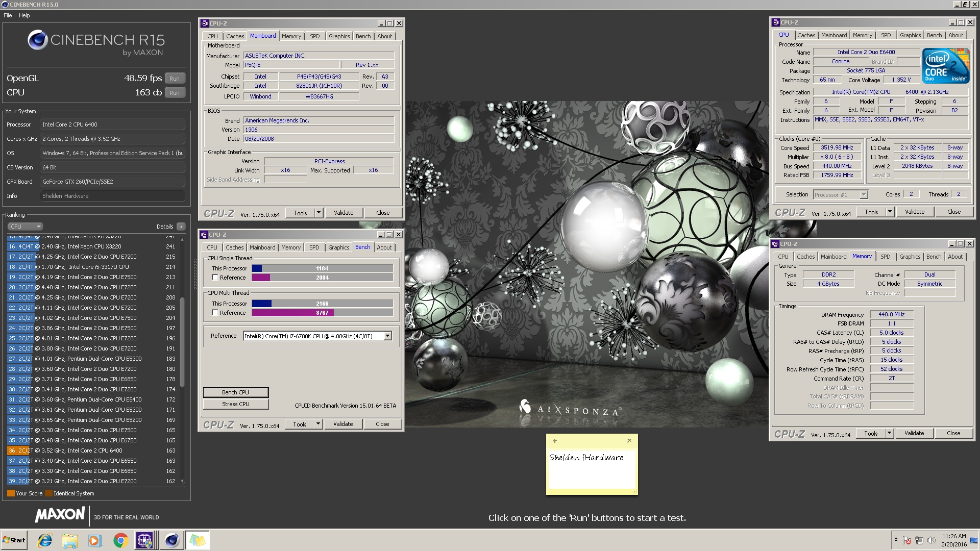Viewport: 980px width, 551px height.
Task: Switch to Caches tab in Bench window
Action: [235, 247]
